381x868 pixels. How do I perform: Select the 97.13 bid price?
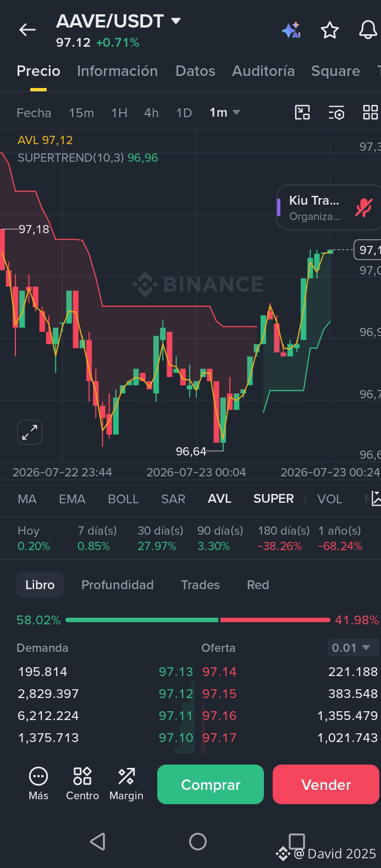pyautogui.click(x=176, y=672)
